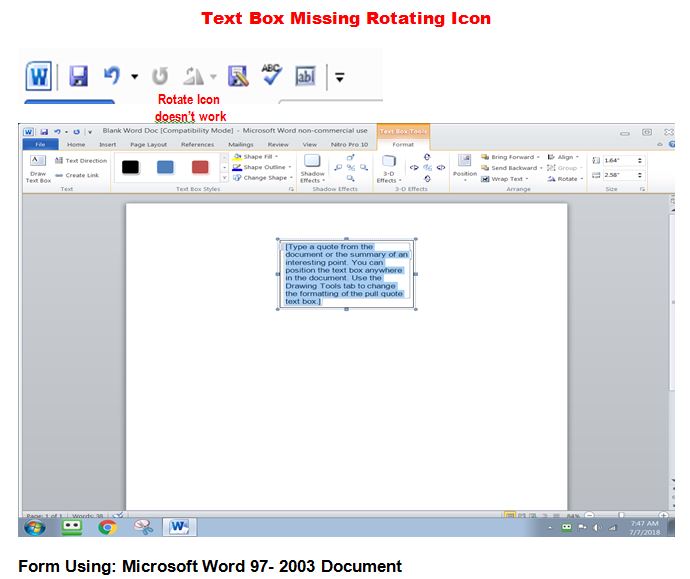
Task: Switch to the Review tab
Action: coord(278,144)
